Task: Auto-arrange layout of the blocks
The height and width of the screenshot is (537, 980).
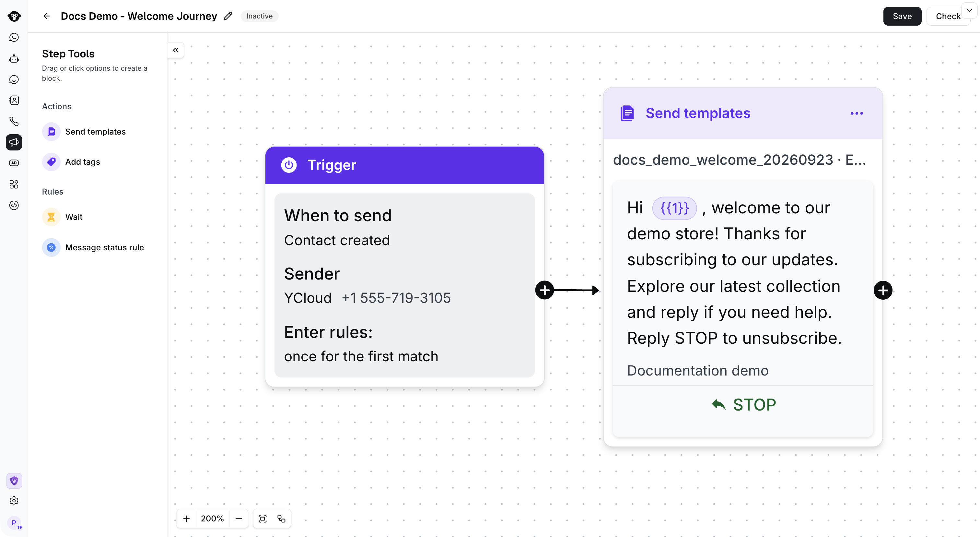Action: (x=282, y=518)
